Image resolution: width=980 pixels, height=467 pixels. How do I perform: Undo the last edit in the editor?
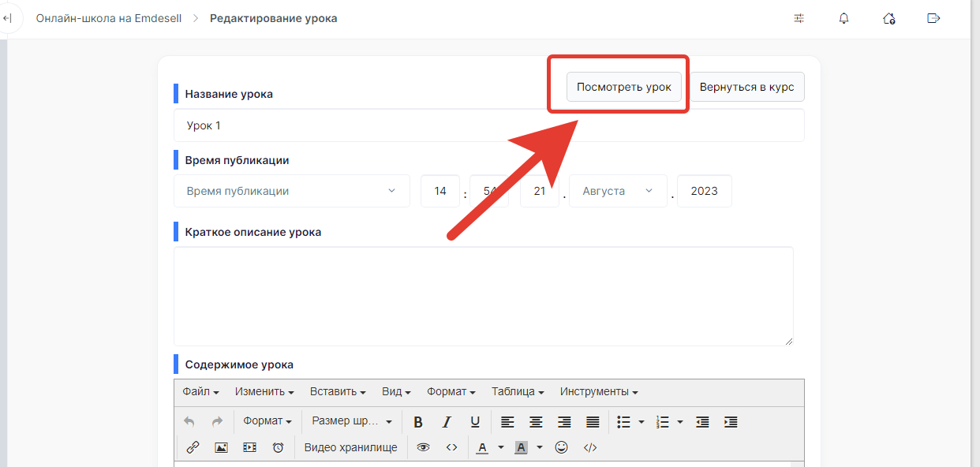[189, 421]
